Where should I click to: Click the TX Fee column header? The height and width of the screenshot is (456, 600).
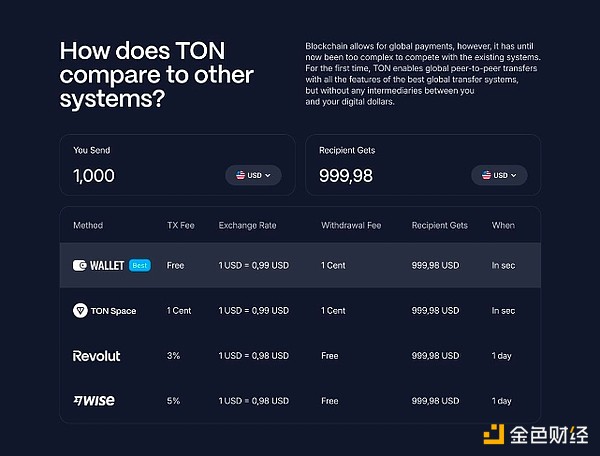pyautogui.click(x=180, y=226)
